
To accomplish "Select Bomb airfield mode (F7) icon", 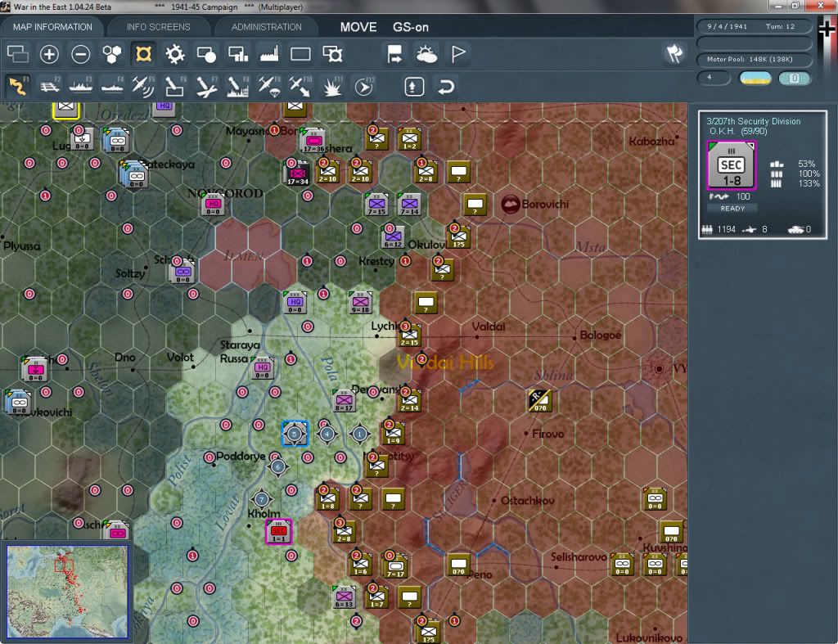I will point(206,86).
